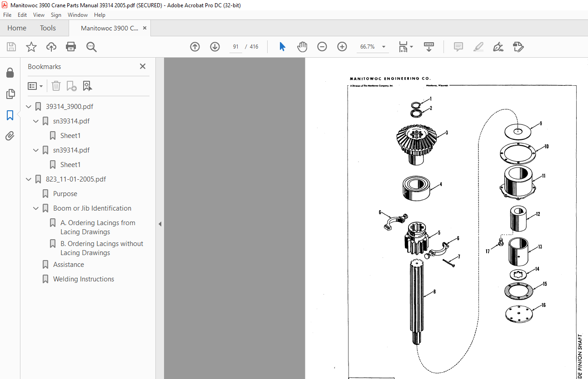Click the page number field showing 91
The height and width of the screenshot is (379, 588).
point(236,47)
